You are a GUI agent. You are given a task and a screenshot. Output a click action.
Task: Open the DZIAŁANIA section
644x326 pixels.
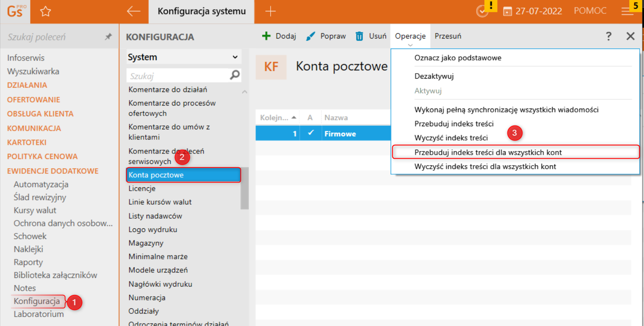pyautogui.click(x=27, y=85)
